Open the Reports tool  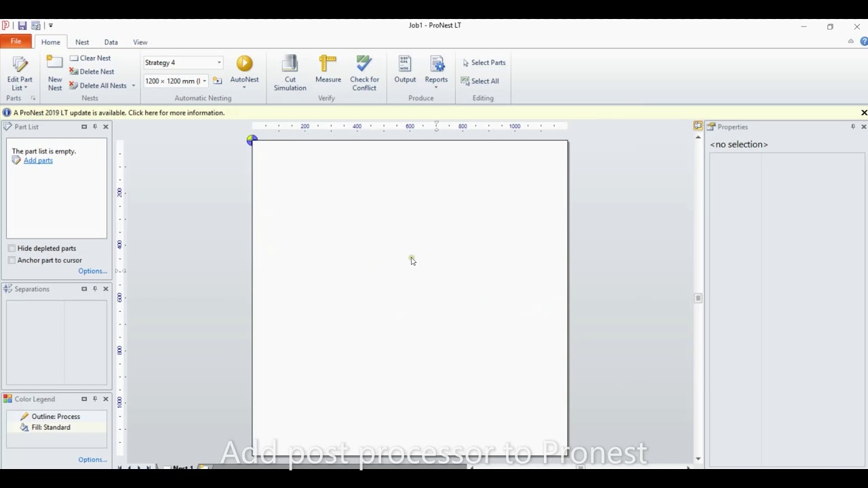coord(436,70)
